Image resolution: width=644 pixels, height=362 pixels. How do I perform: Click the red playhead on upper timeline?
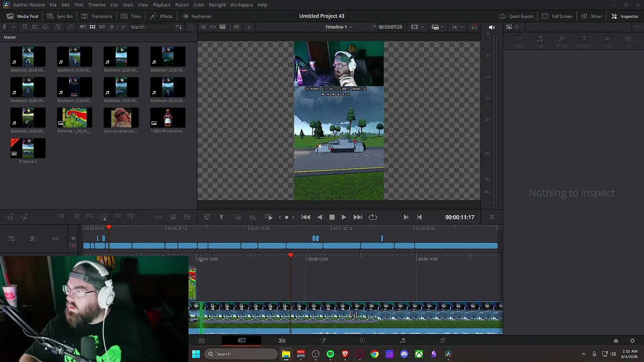tap(109, 227)
